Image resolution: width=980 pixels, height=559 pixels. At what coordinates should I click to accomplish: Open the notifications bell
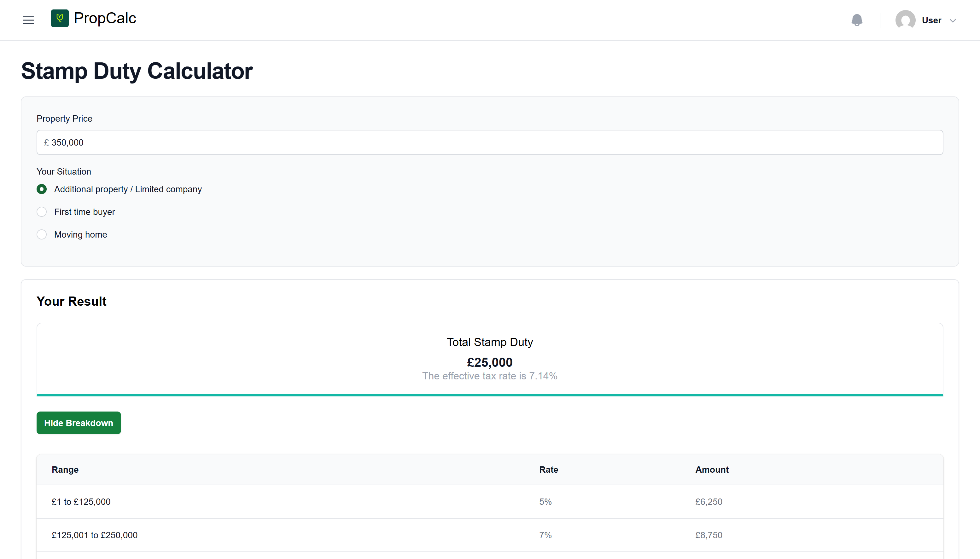[x=857, y=20]
